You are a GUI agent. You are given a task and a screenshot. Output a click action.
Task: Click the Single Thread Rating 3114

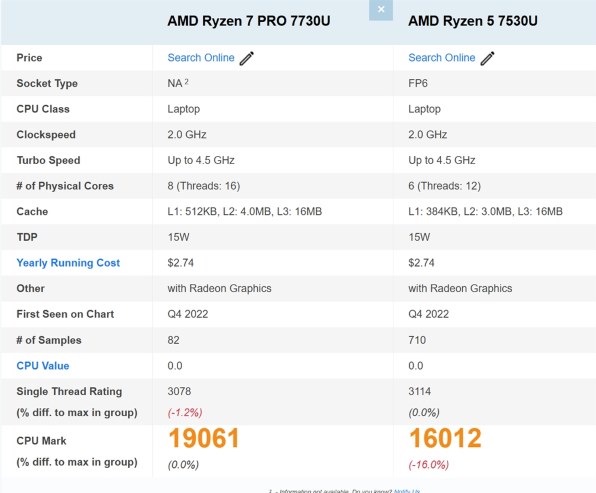coord(420,391)
